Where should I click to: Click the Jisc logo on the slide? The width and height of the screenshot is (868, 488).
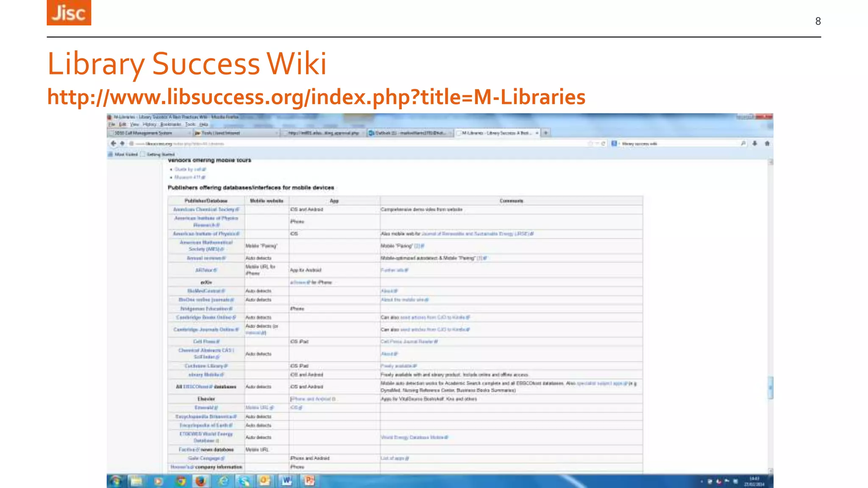tap(69, 13)
